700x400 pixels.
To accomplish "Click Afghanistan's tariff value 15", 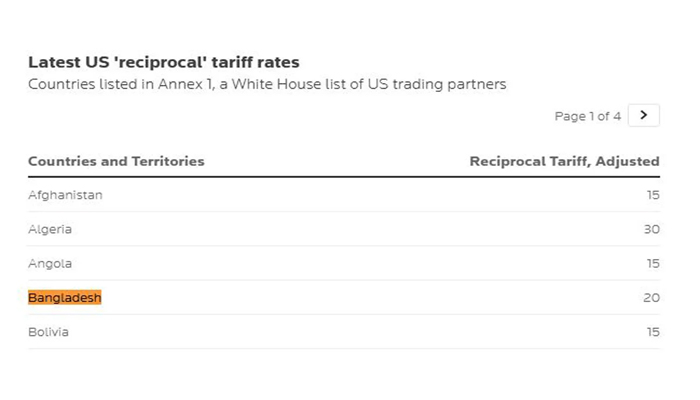I will pos(652,195).
